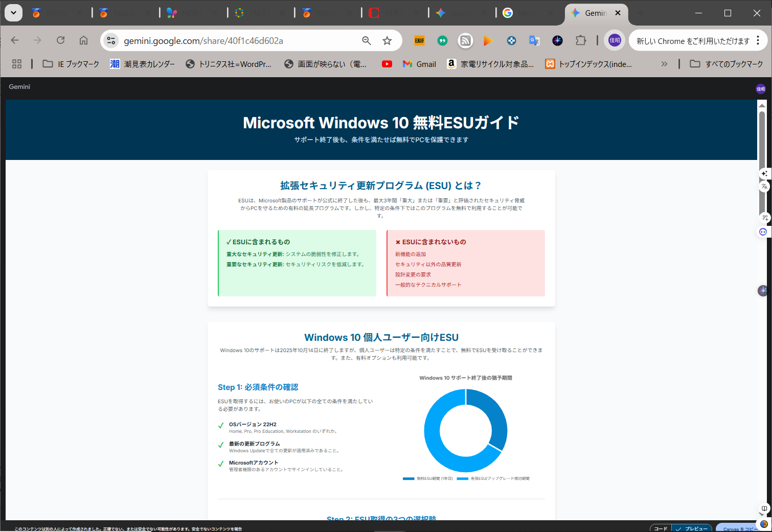The height and width of the screenshot is (532, 772).
Task: Open the トップインデックス bookmark
Action: (x=588, y=64)
